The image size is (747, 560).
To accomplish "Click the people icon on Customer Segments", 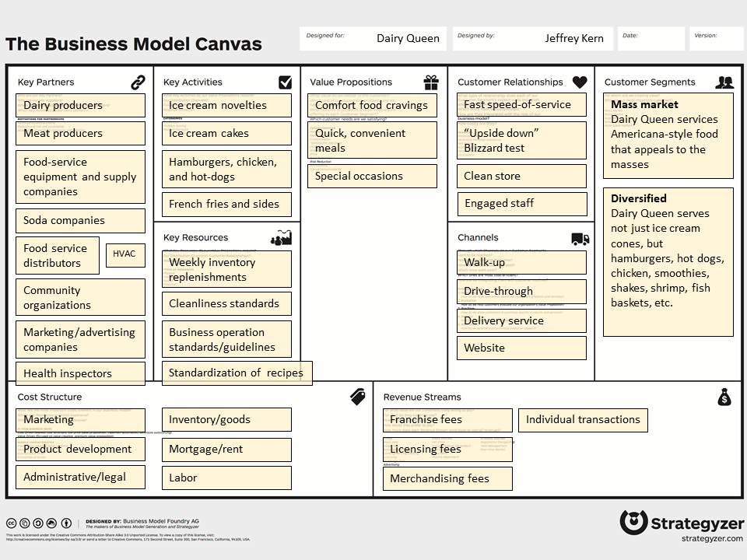I will tap(724, 80).
